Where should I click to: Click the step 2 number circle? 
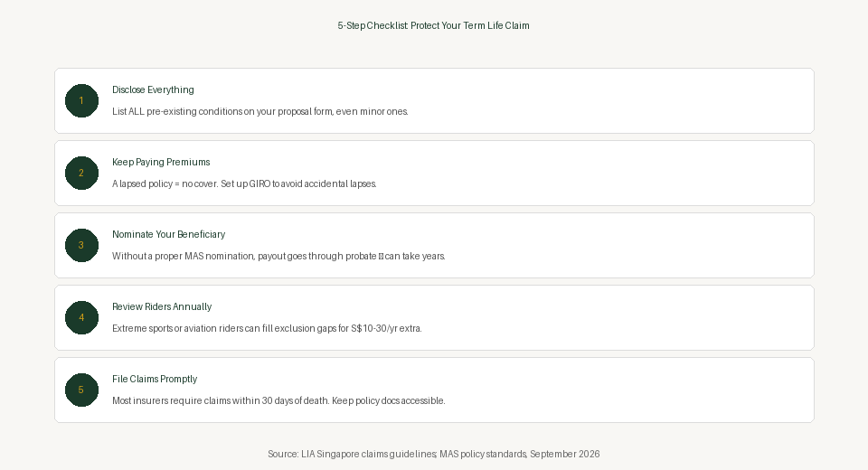(81, 174)
